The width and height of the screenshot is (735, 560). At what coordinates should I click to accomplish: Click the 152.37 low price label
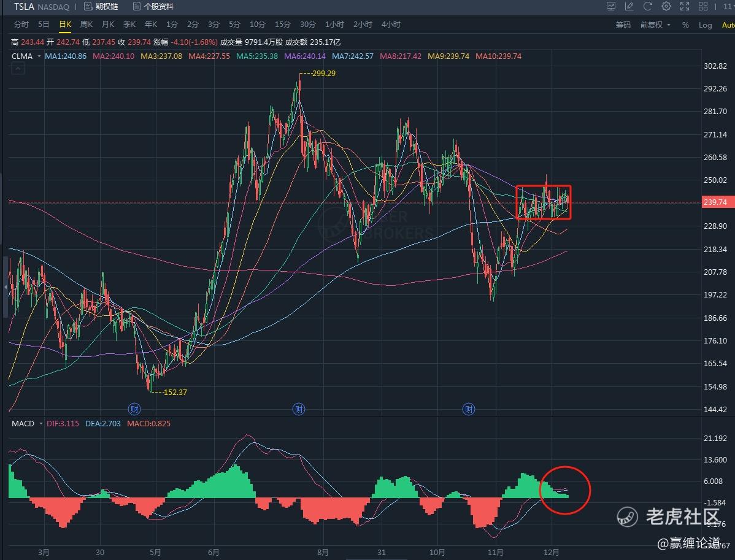click(x=175, y=392)
